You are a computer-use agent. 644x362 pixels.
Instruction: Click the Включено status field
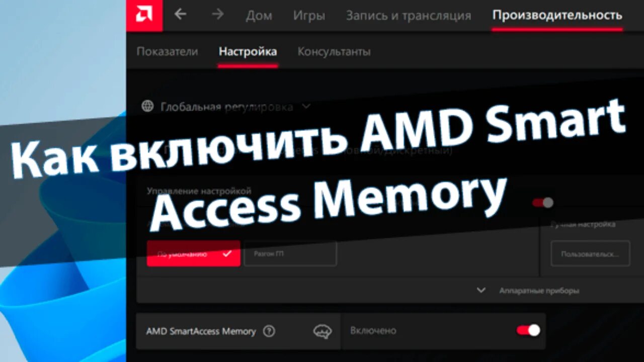[x=443, y=331]
